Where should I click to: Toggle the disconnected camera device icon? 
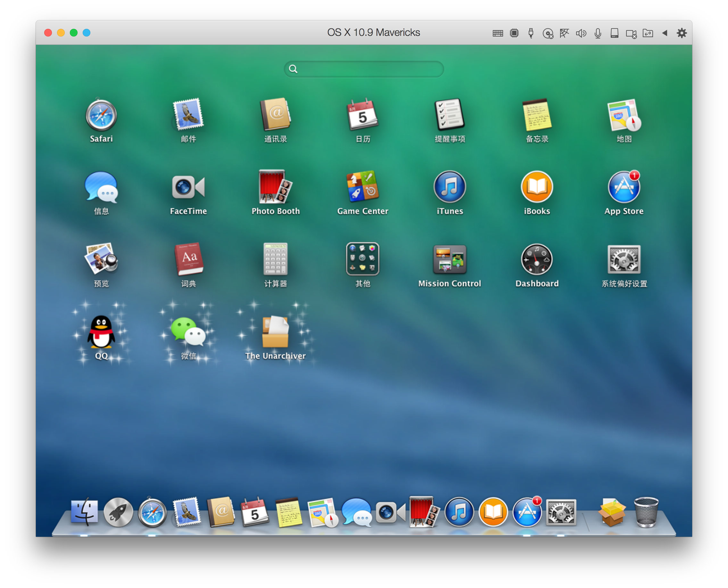click(x=631, y=34)
